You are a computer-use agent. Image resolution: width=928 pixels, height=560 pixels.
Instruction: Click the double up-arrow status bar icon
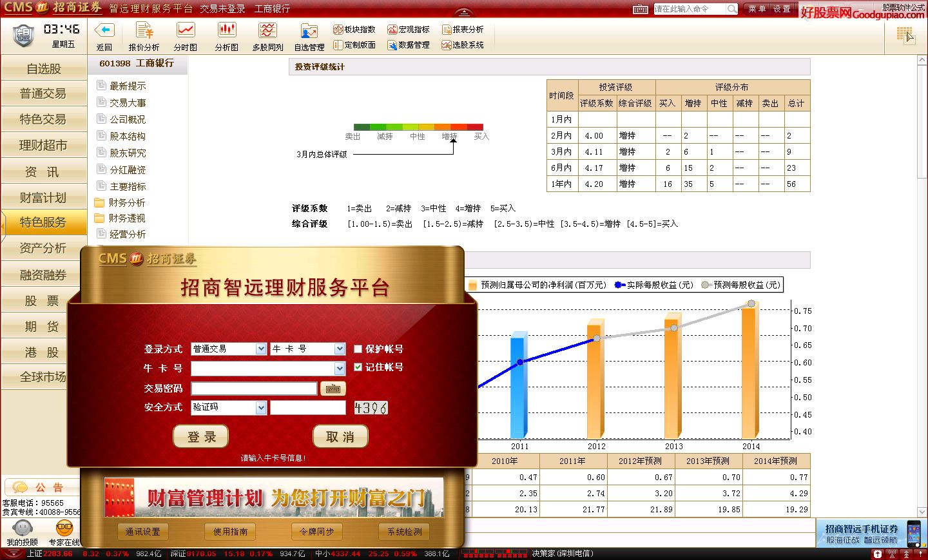point(905,554)
